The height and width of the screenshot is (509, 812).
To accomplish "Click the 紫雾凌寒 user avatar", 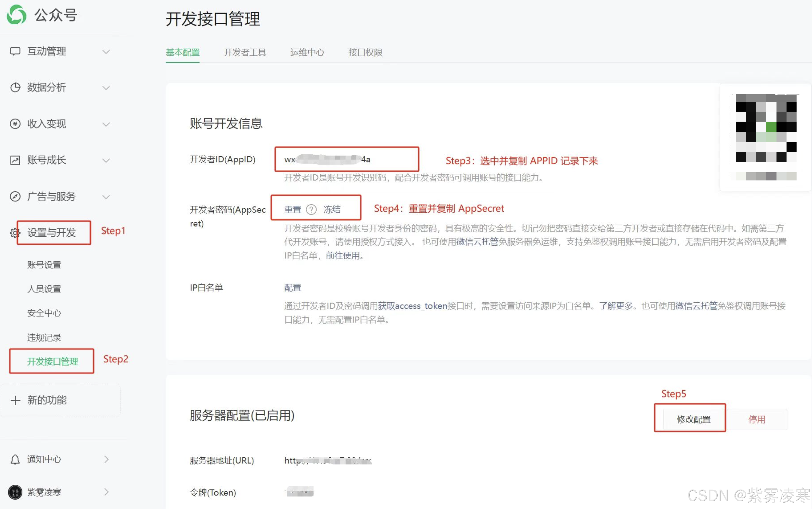I will [15, 492].
